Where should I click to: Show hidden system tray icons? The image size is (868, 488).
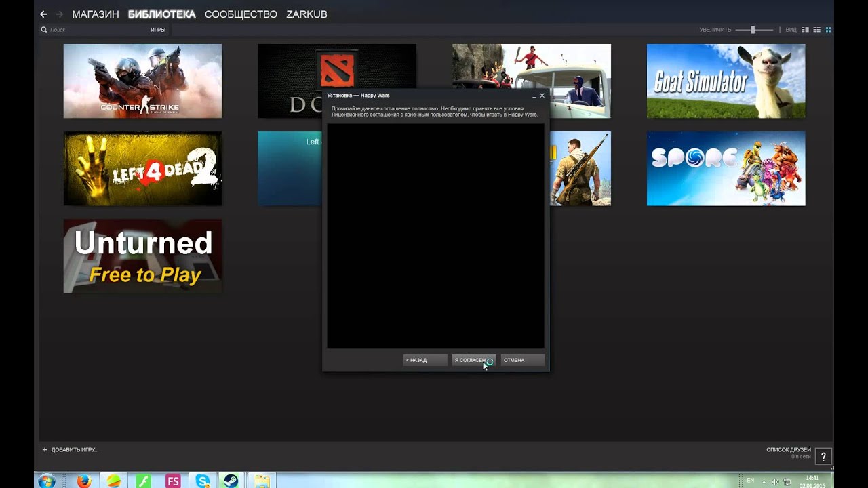click(764, 481)
